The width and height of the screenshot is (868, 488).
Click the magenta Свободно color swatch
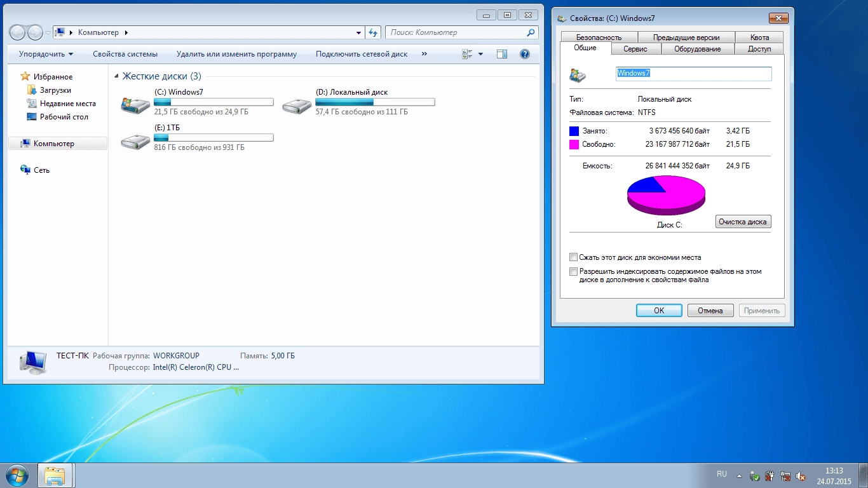[574, 144]
